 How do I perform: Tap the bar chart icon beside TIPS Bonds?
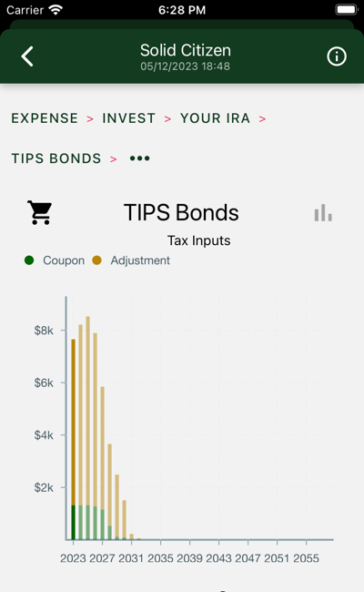[323, 212]
